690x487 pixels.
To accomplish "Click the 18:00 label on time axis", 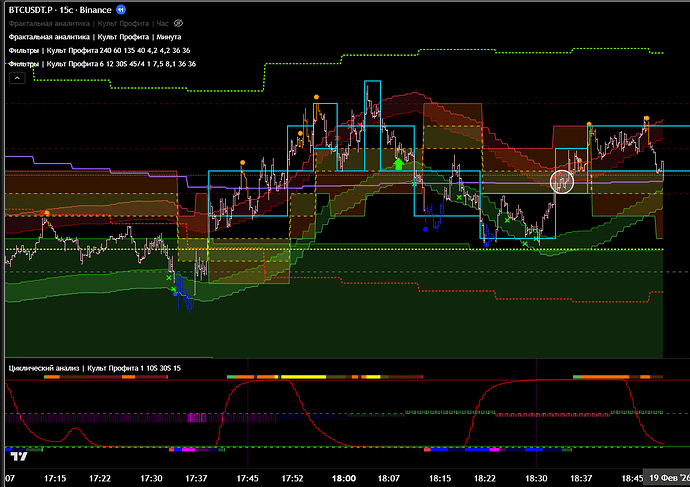I will (x=346, y=478).
